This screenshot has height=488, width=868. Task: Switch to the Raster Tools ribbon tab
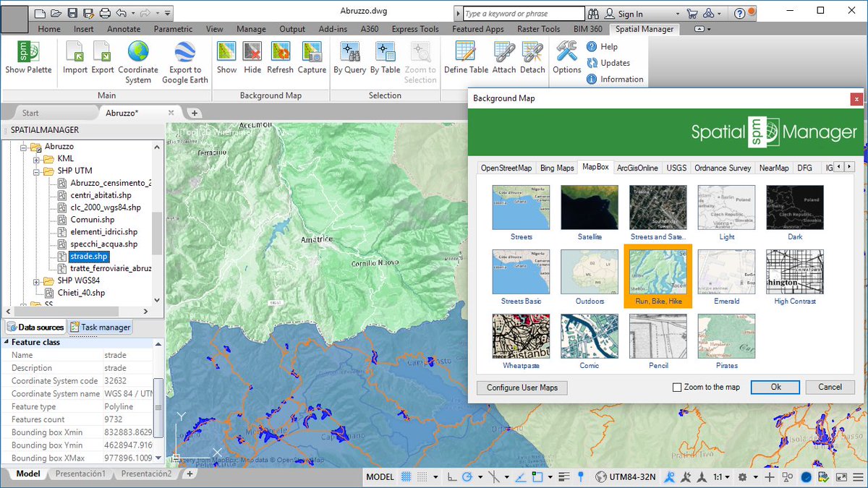(538, 29)
